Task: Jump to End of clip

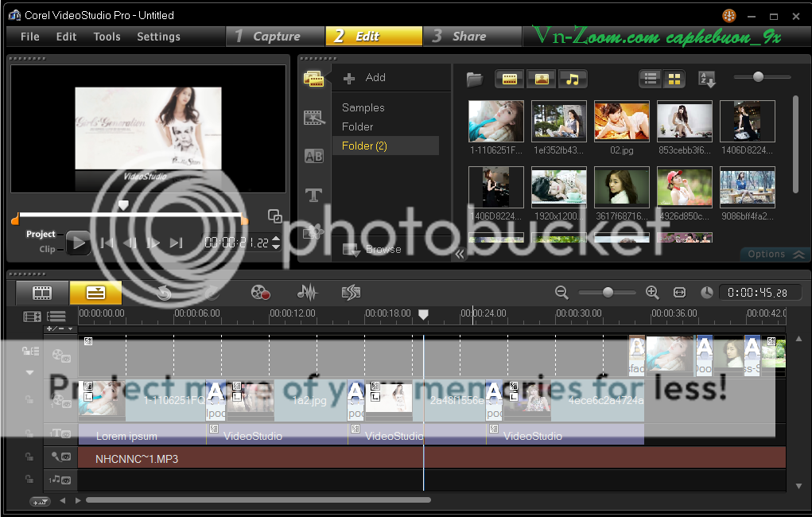Action: 177,243
